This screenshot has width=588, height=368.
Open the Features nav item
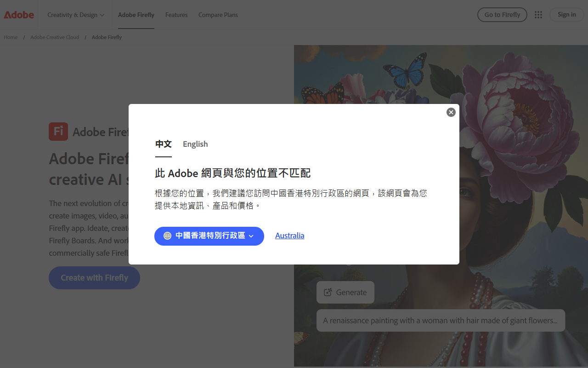coord(176,15)
